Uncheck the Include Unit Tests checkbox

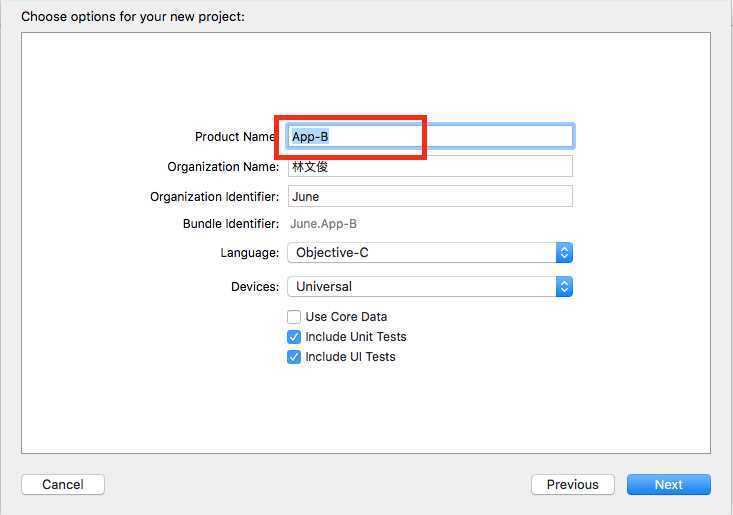pyautogui.click(x=294, y=337)
